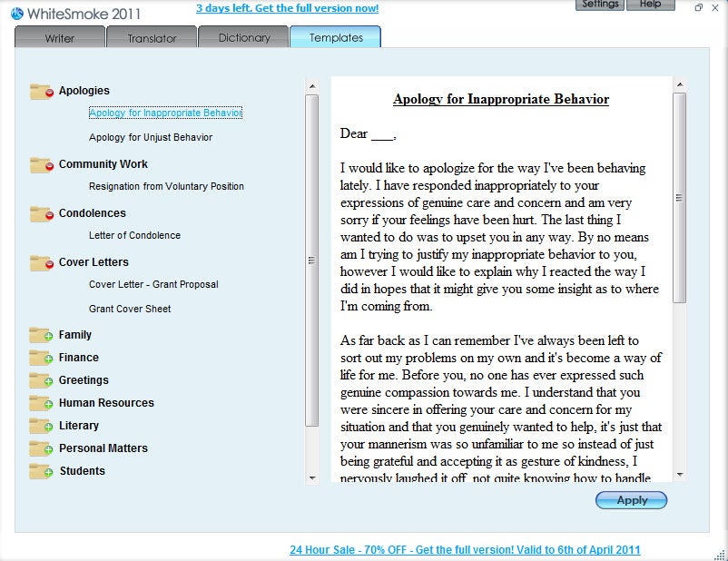This screenshot has width=728, height=561.
Task: Click the WhiteSmoke globe logo icon
Action: pos(17,14)
